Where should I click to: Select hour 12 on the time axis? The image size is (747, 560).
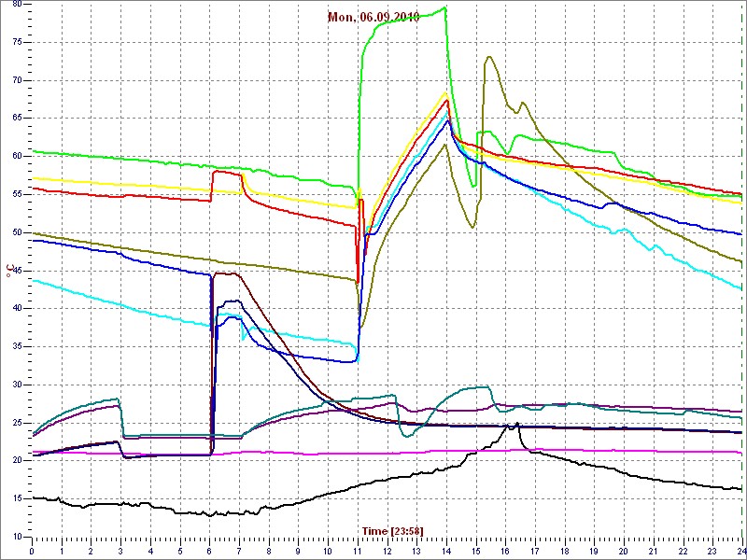(x=387, y=551)
